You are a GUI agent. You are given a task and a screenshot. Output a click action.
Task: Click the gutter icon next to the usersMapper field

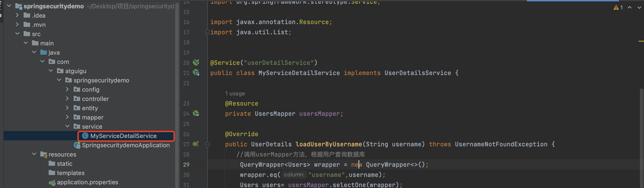pos(196,113)
